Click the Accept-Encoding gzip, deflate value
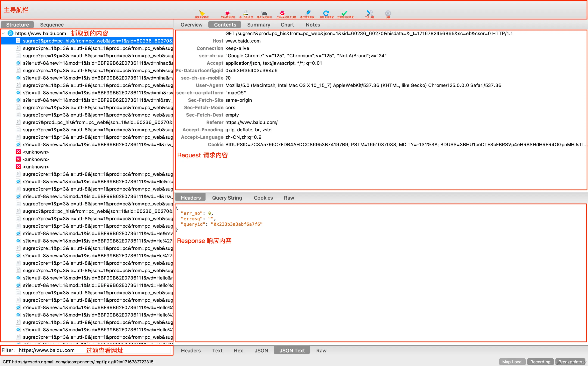 [248, 130]
